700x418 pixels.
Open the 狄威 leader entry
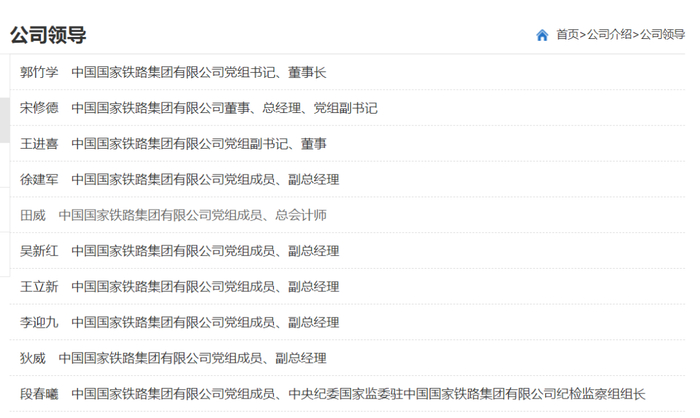pyautogui.click(x=173, y=358)
